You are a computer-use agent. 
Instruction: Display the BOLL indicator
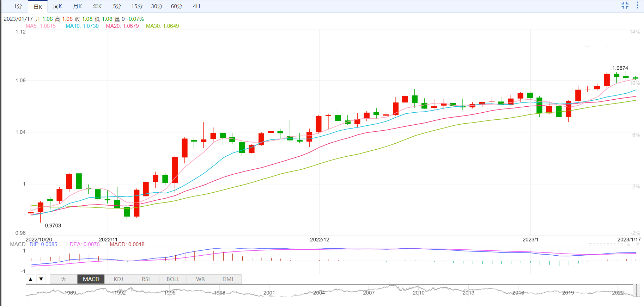(173, 279)
